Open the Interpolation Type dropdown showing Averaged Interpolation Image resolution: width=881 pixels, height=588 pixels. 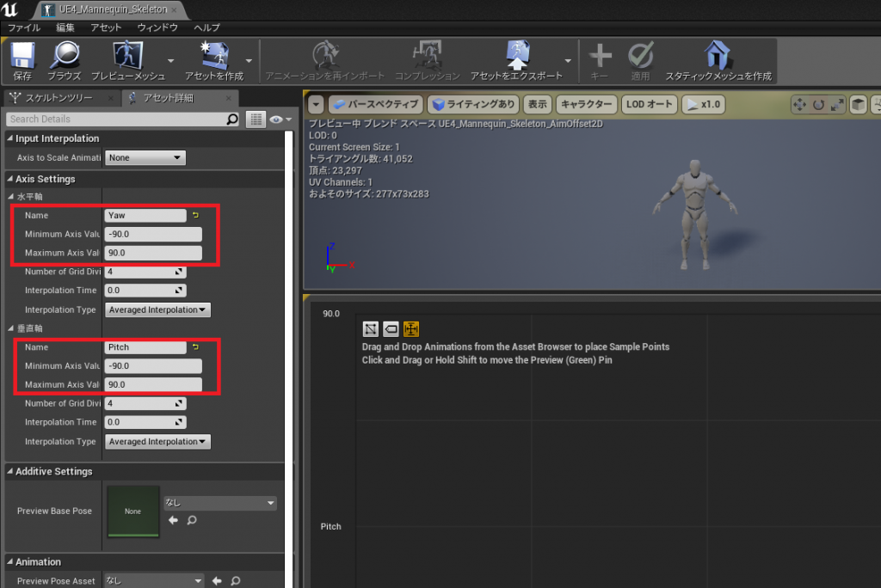pos(157,309)
